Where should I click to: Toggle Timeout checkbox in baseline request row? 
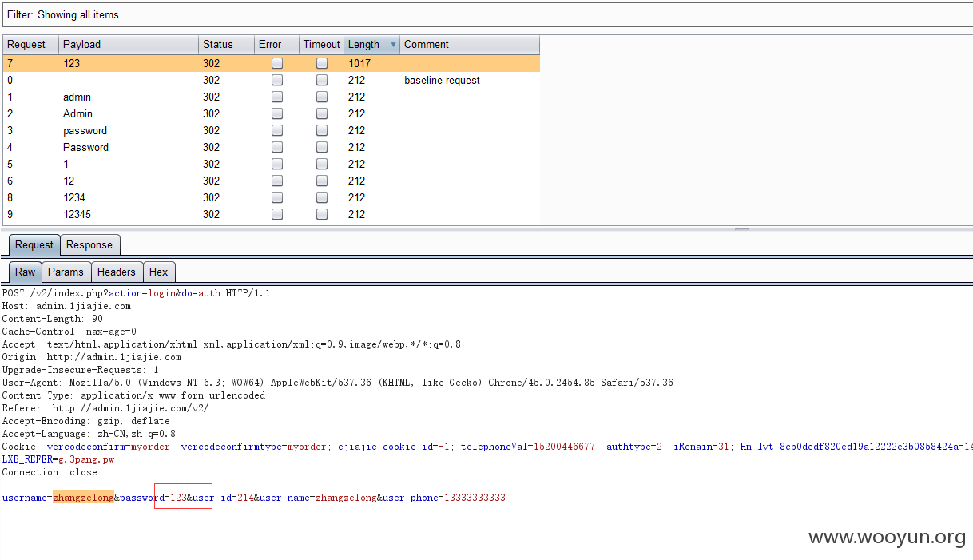(322, 80)
